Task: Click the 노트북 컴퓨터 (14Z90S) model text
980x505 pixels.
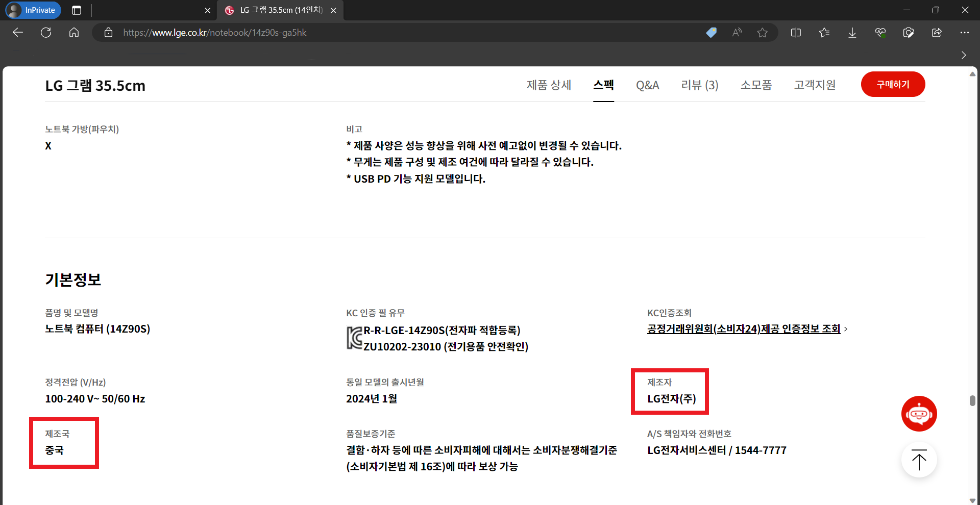Action: 97,329
